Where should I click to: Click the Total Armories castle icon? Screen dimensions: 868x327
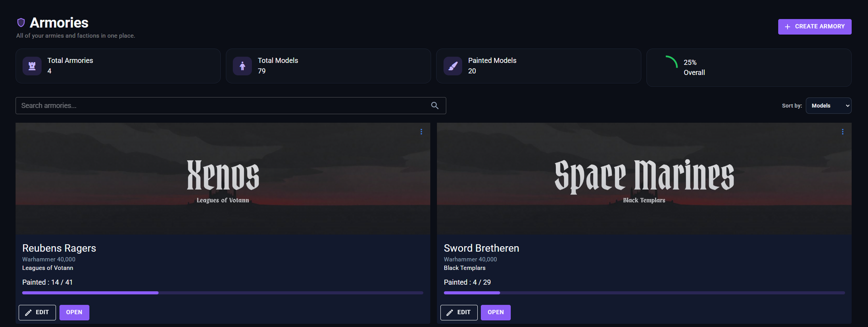point(32,66)
